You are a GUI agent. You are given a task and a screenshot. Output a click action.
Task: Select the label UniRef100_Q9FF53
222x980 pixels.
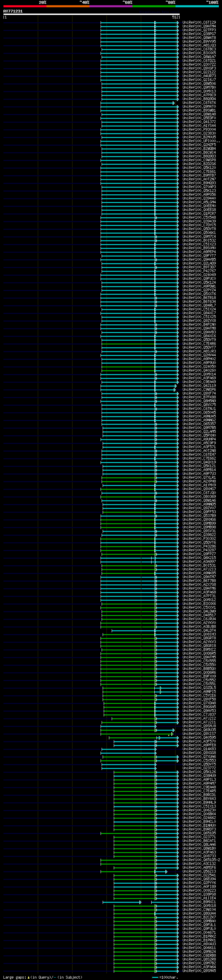click(x=199, y=512)
